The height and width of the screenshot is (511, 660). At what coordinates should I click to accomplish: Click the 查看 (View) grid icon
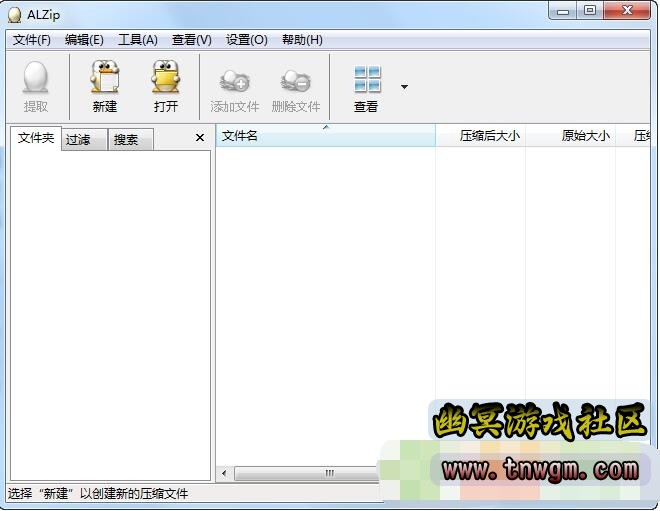pos(367,79)
